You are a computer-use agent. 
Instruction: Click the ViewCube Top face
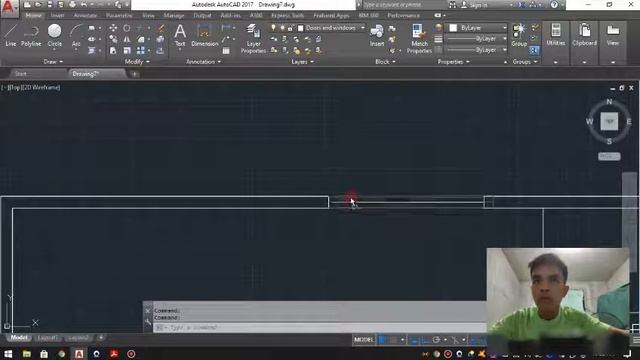click(609, 121)
